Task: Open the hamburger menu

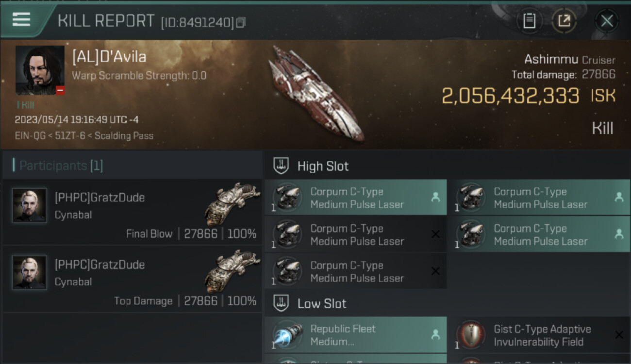Action: 21,19
